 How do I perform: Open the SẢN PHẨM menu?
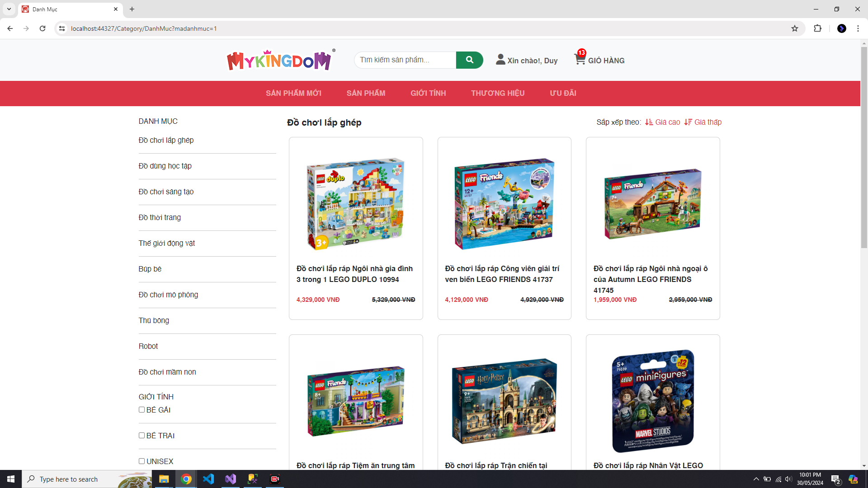(366, 93)
